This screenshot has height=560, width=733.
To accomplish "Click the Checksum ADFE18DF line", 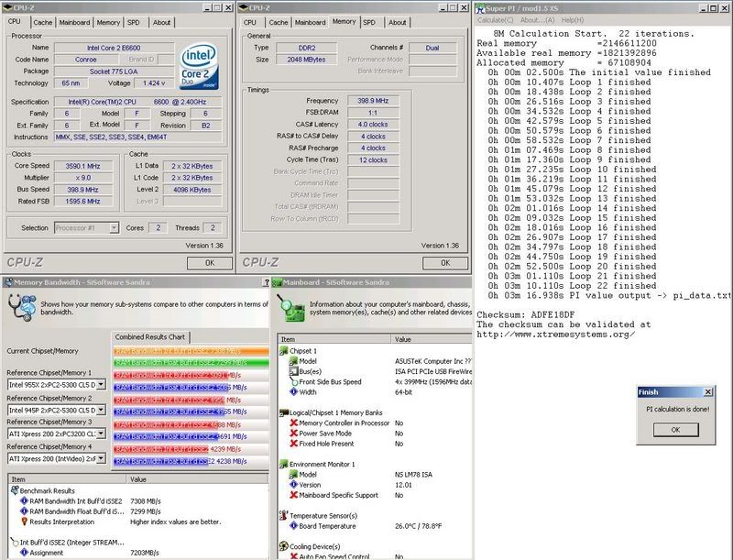I will 525,314.
